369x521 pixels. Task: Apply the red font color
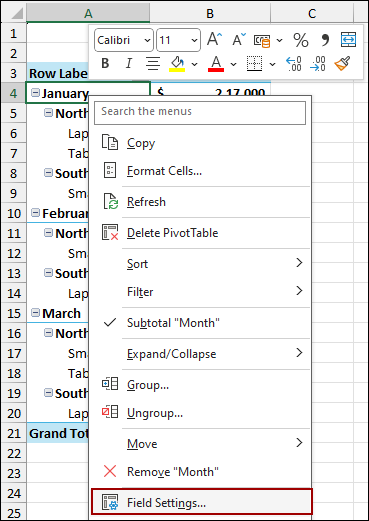(x=216, y=63)
